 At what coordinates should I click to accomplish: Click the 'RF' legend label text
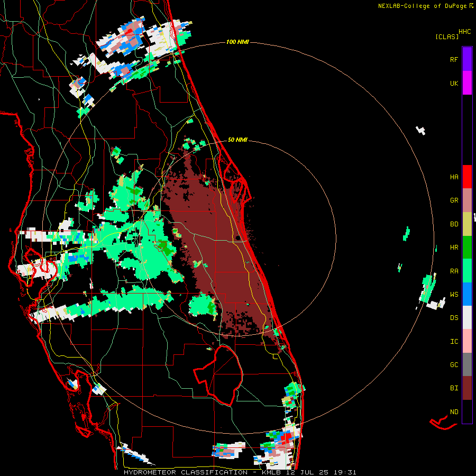pyautogui.click(x=454, y=59)
